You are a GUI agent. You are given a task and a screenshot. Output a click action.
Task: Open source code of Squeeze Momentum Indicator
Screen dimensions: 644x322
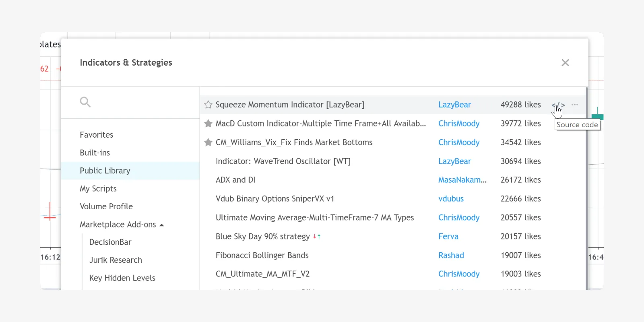558,105
